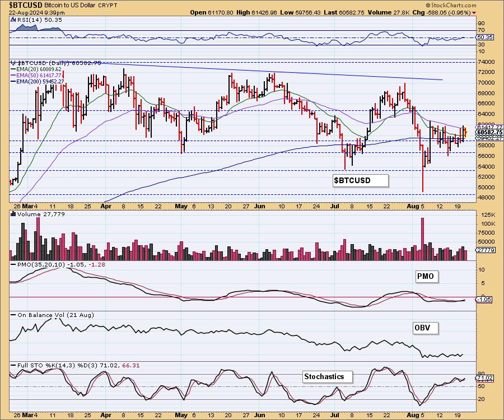Screen dimensions: 504x420
Task: Click the 74000 price axis label
Action: pos(486,62)
